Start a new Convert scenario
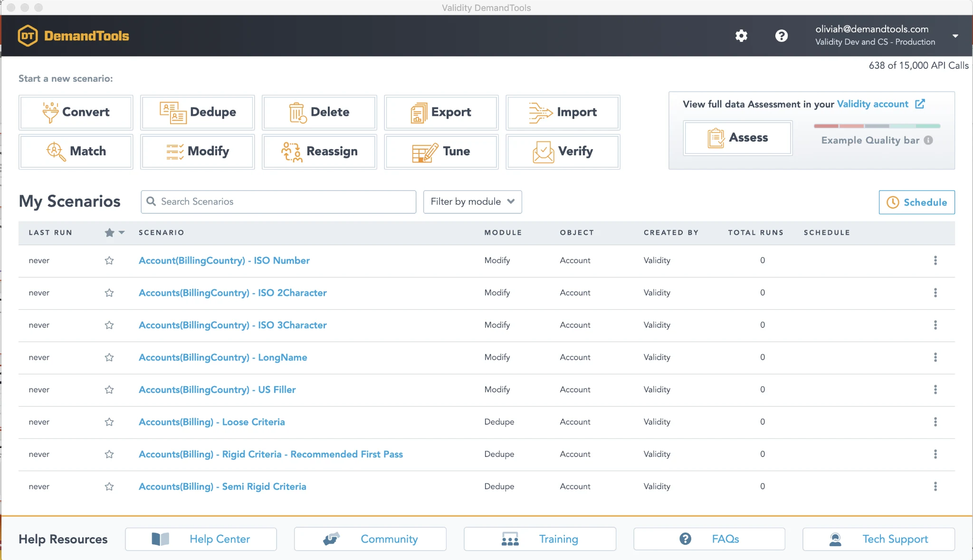973x560 pixels. (x=76, y=112)
